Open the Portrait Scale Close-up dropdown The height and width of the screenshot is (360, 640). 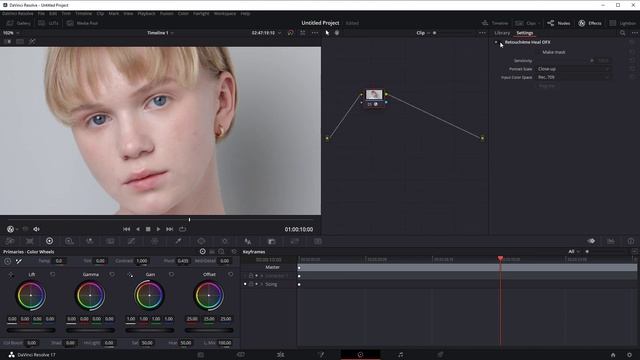pos(573,69)
